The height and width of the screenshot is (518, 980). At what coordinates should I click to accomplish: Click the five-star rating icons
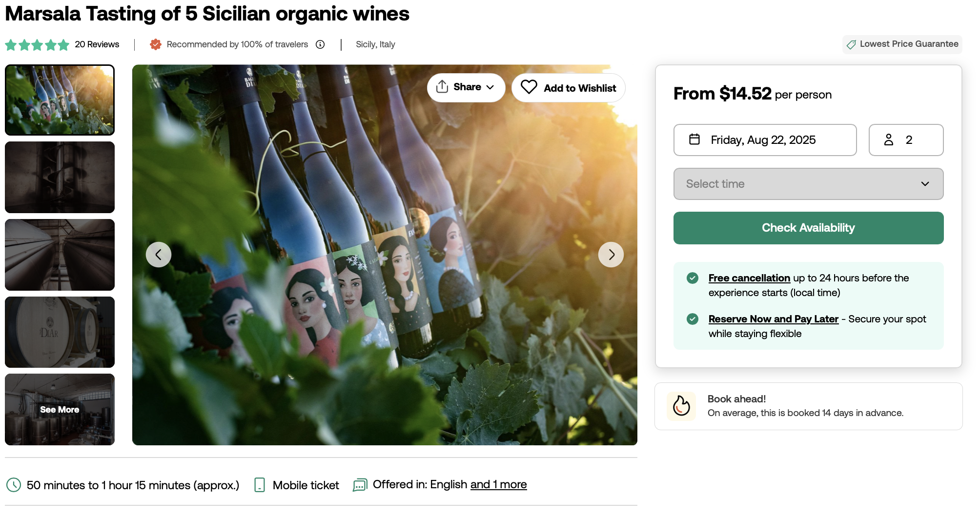pos(37,45)
